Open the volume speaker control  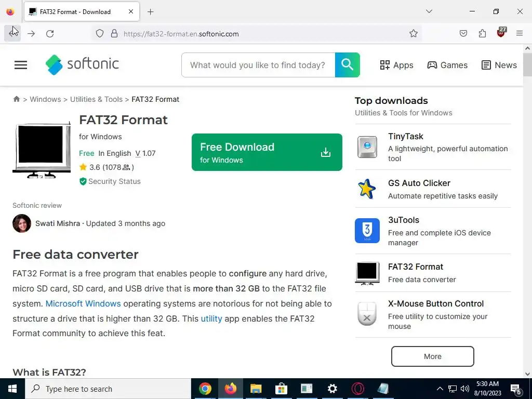point(465,389)
